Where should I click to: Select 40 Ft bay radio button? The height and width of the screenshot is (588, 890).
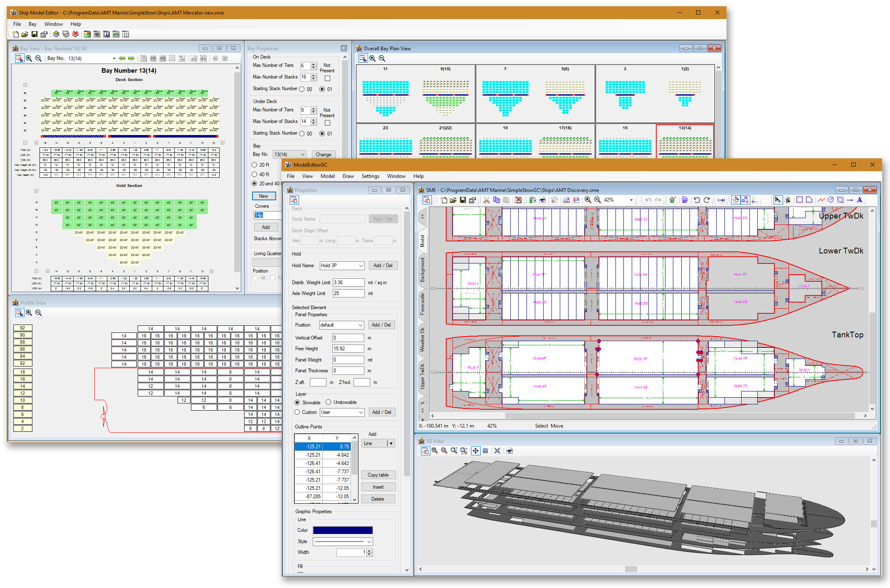(255, 175)
